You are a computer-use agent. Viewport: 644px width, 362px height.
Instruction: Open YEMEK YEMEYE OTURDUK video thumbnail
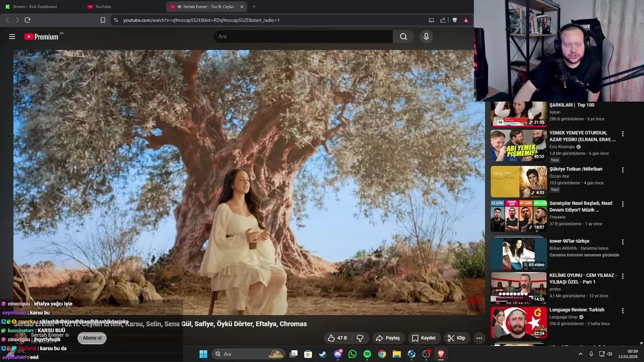tap(519, 145)
